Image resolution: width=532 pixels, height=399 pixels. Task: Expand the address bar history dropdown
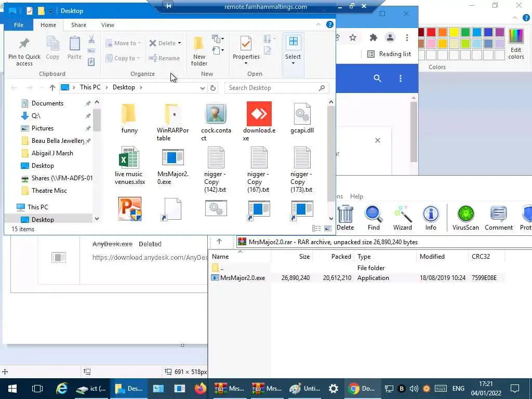202,88
